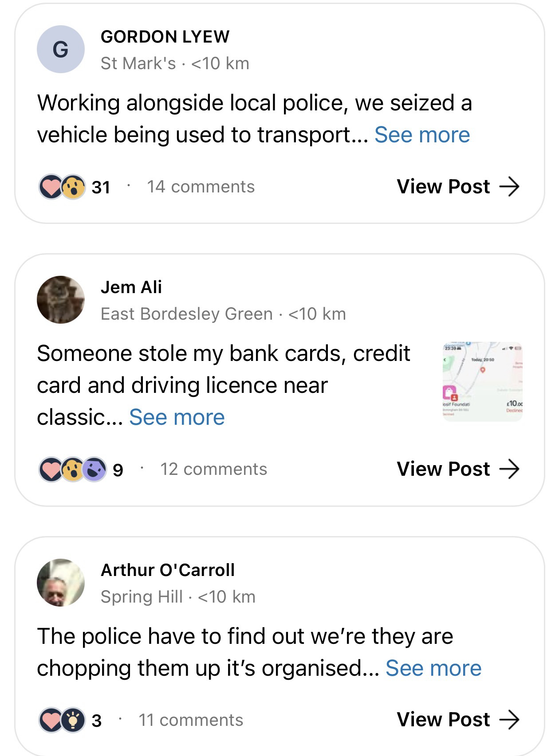Open the 14 comments on Gordon's post
The image size is (559, 756).
[x=201, y=187]
